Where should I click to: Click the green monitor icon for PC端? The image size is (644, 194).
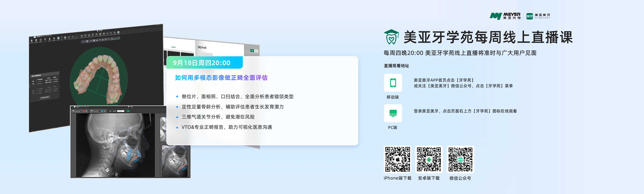pyautogui.click(x=393, y=113)
